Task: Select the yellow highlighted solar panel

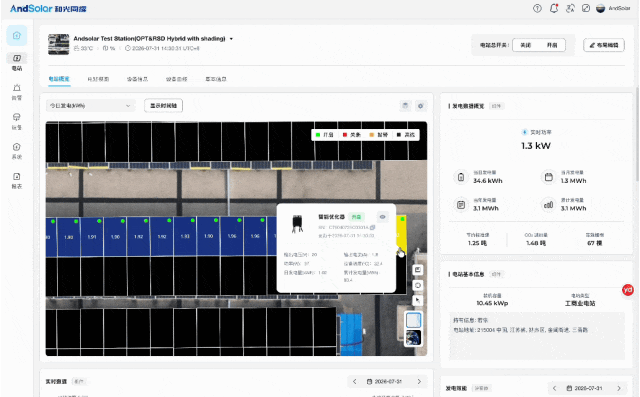Action: coord(401,235)
